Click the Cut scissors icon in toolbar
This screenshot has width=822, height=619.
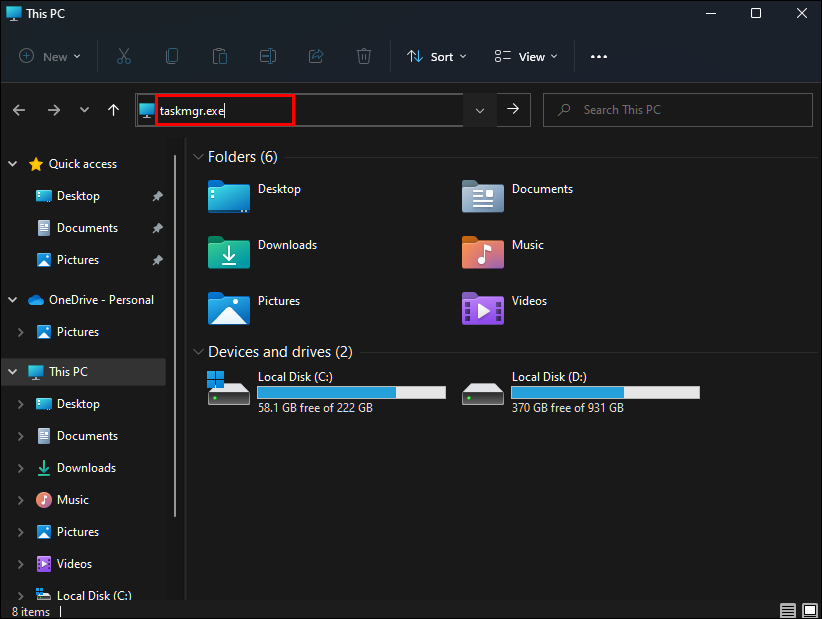tap(124, 57)
